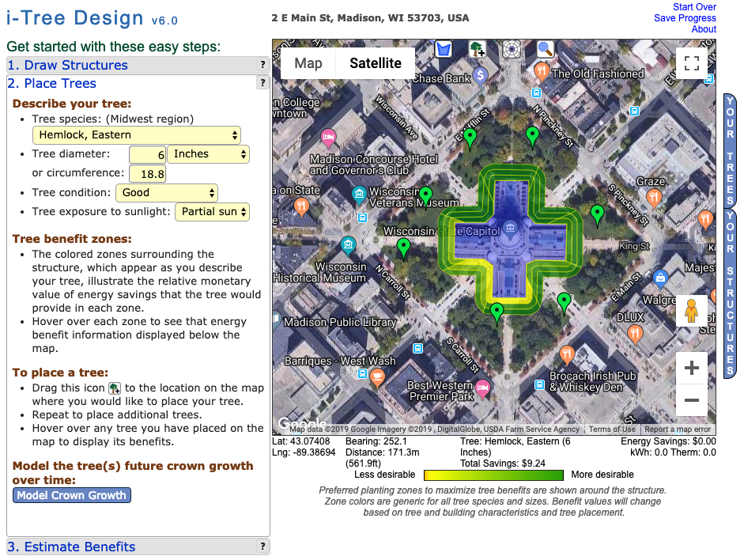The width and height of the screenshot is (744, 560).
Task: Click the Street View pegman icon
Action: point(691,311)
